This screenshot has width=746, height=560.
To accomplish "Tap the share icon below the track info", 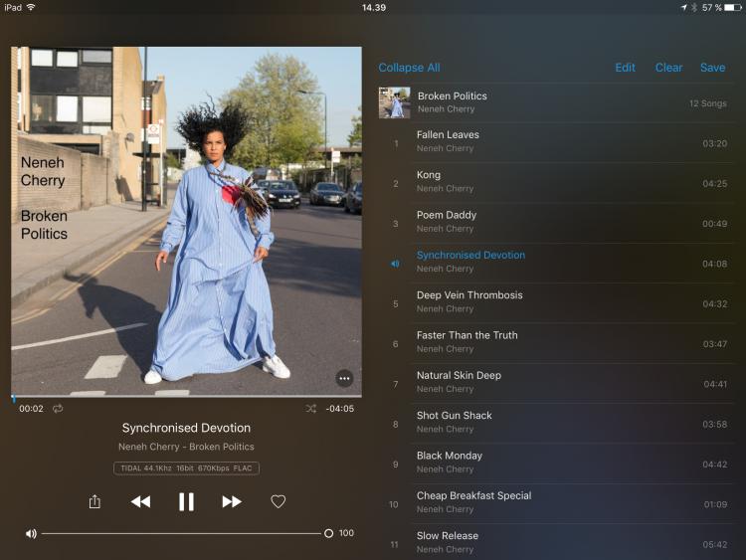I will point(94,501).
